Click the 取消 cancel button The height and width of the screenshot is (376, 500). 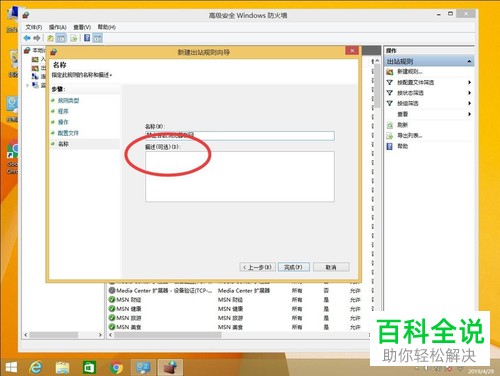pyautogui.click(x=331, y=267)
